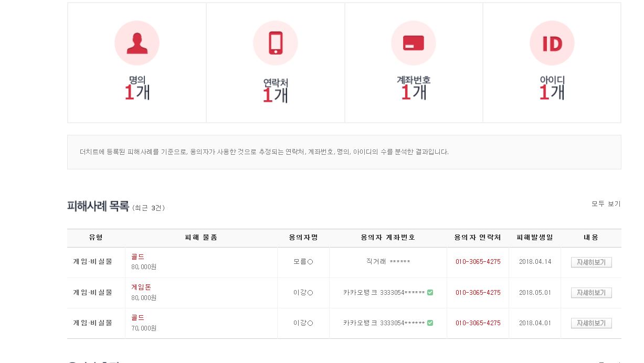Click 자세히보기 for the 2018.04.01 case

coord(592,323)
